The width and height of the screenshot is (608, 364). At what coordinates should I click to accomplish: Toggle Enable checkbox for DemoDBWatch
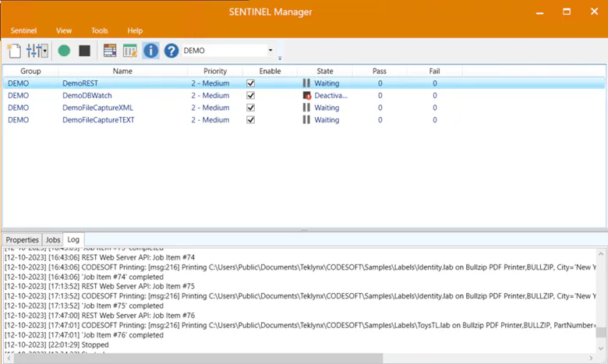[250, 95]
